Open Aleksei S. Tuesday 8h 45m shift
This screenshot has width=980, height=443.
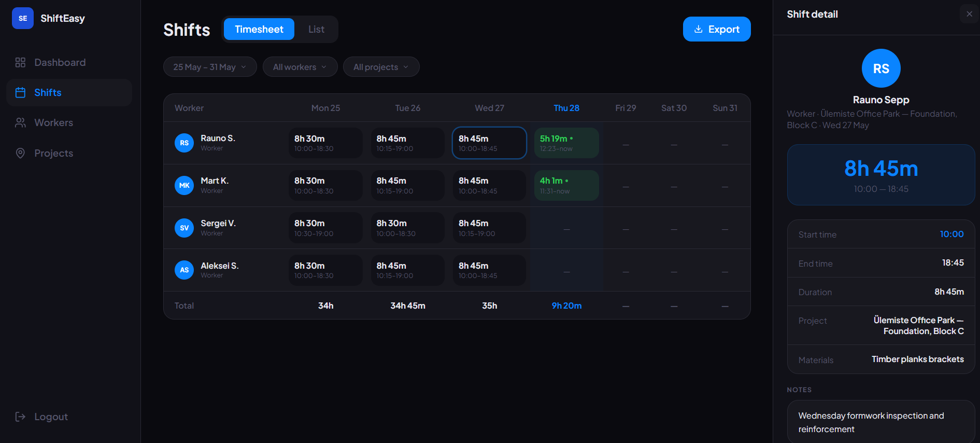[x=407, y=270]
